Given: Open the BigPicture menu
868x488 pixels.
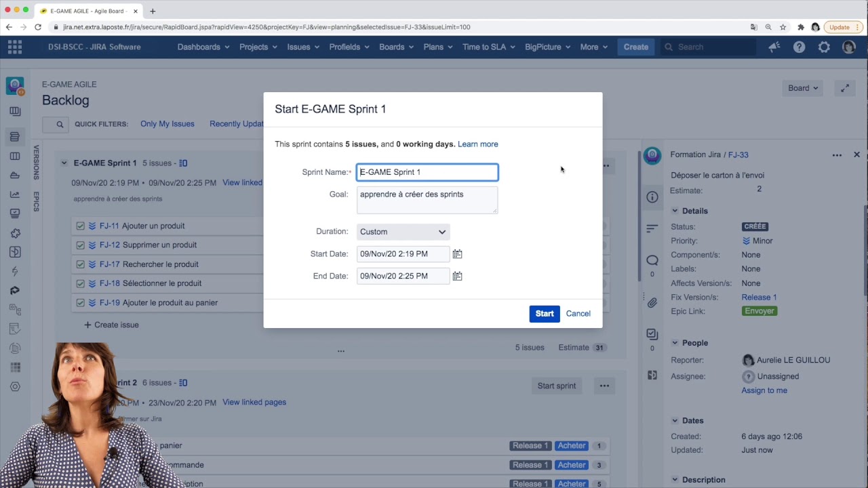Looking at the screenshot, I should [x=548, y=47].
